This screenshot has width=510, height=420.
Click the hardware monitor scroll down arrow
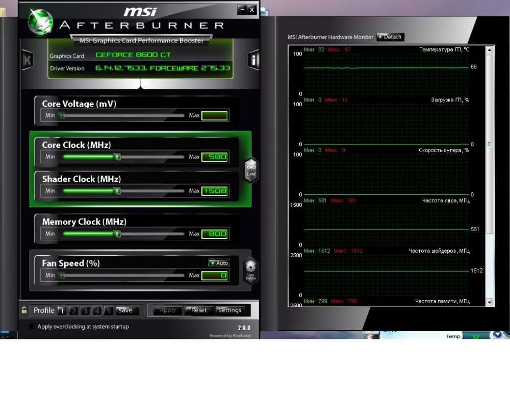point(490,303)
